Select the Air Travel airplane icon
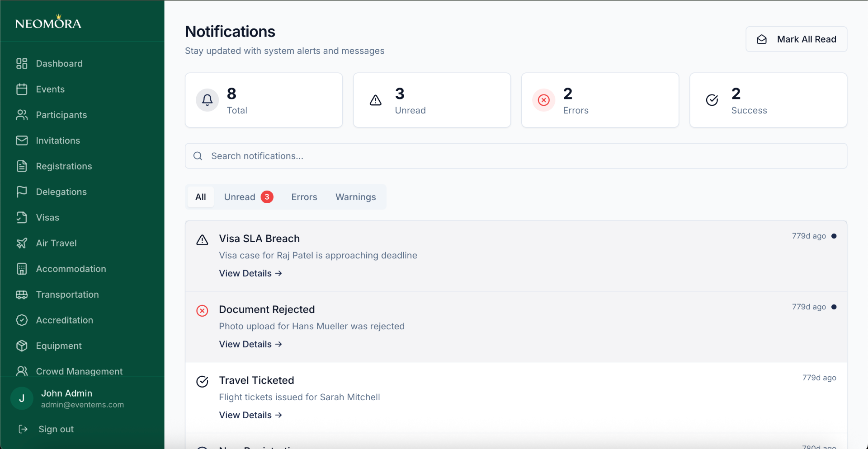 (22, 243)
